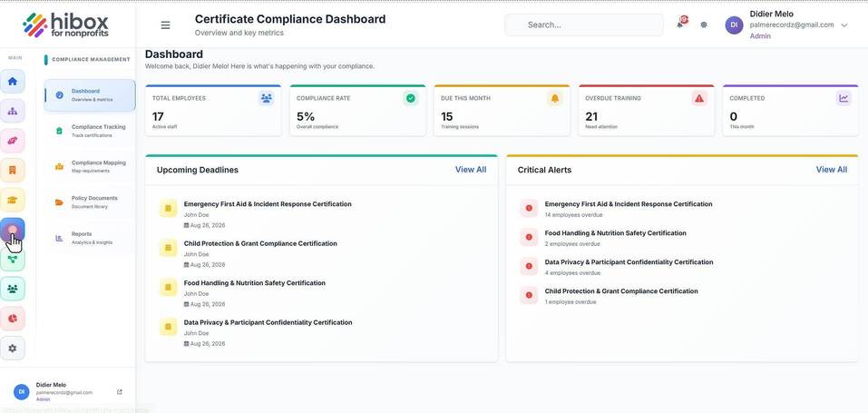Viewport: 868px width, 413px height.
Task: Click yellow icon beside Food Handling deadline
Action: [168, 287]
